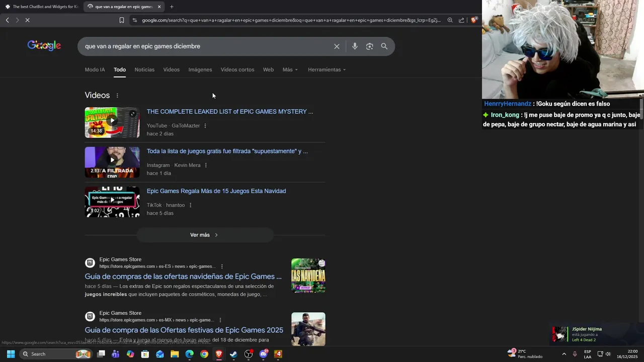
Task: Select the Videos search tab
Action: click(x=171, y=69)
